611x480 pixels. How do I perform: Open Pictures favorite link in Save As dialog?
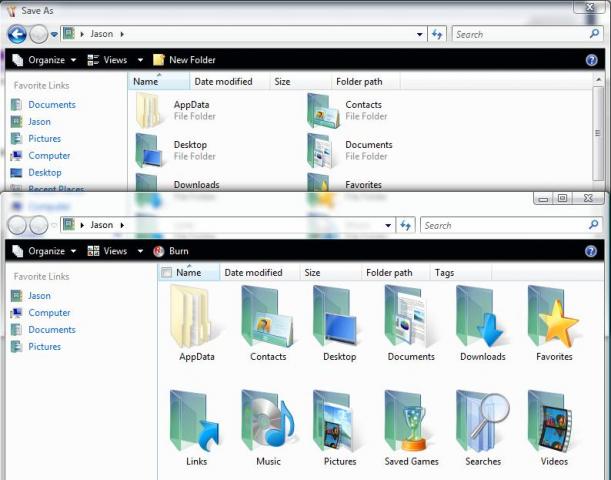click(36, 139)
